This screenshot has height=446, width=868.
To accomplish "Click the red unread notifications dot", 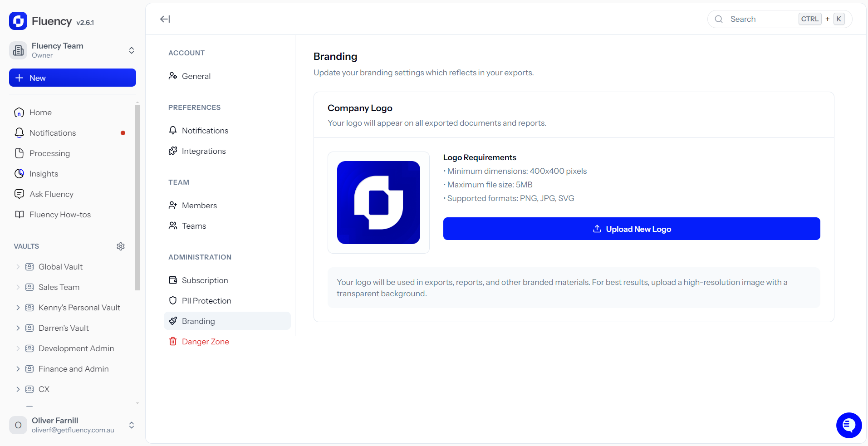I will [123, 133].
